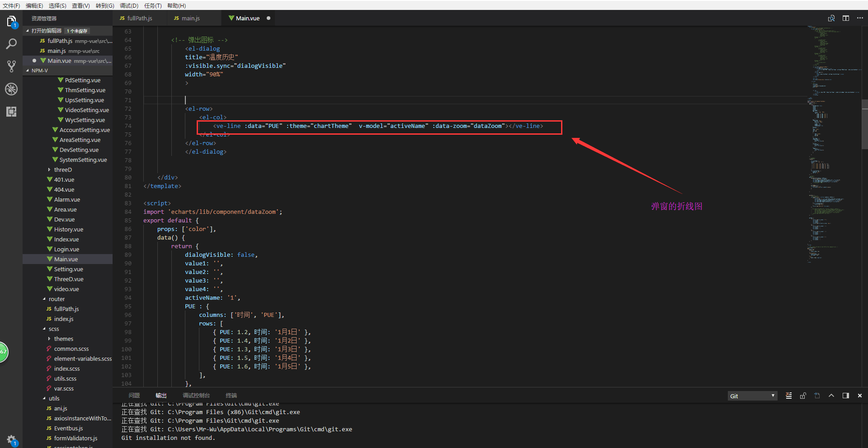Viewport: 868px width, 448px height.
Task: Collapse the utils folder
Action: point(44,399)
